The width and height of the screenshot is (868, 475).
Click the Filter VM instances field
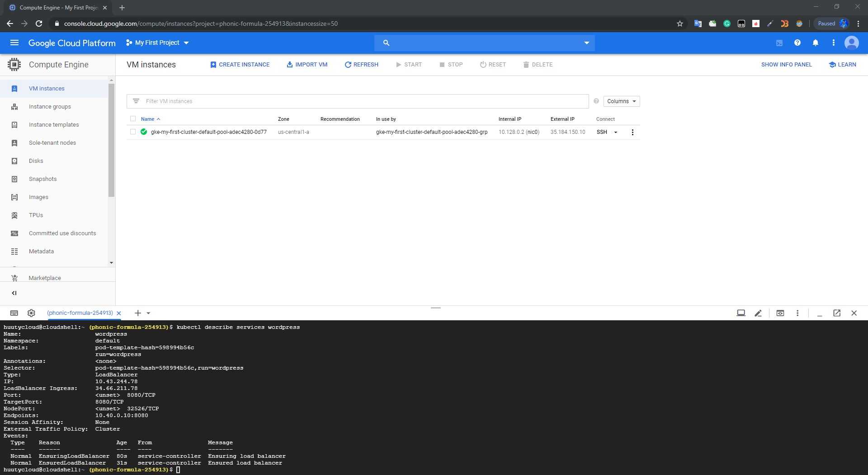[x=362, y=101]
